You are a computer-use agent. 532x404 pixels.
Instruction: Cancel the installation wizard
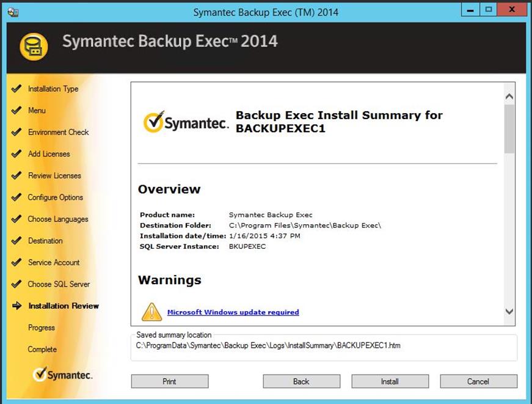[478, 381]
